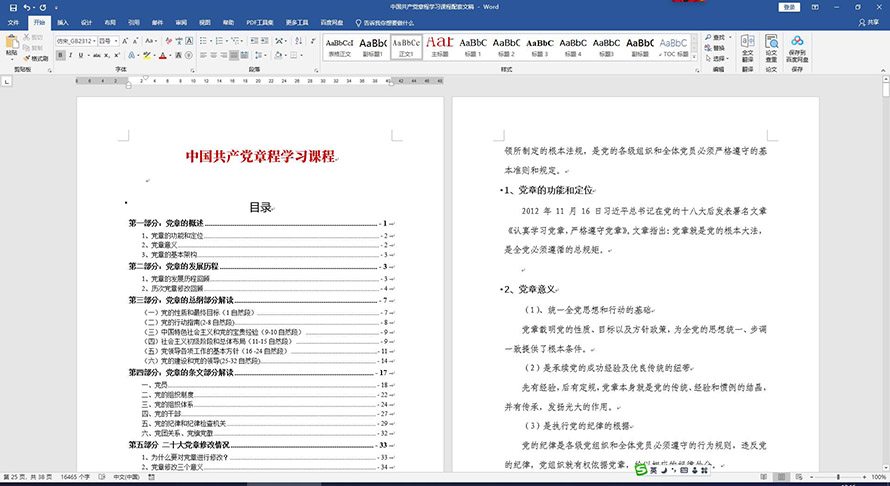The image size is (890, 486).
Task: Switch to the Layout ribbon tab
Action: pos(110,23)
